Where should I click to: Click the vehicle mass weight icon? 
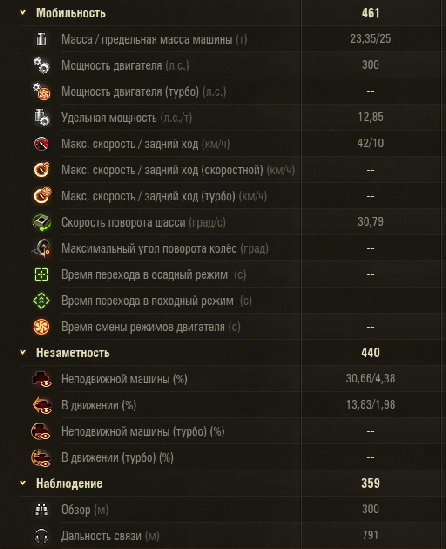(41, 39)
